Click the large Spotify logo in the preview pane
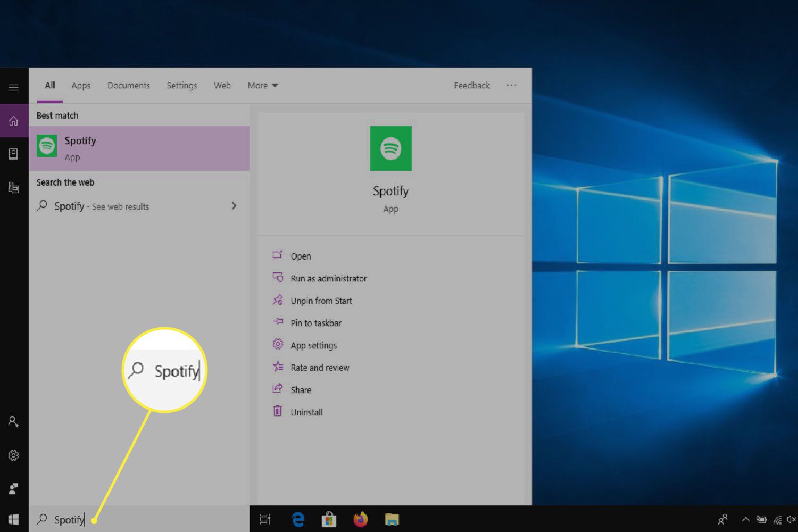This screenshot has width=798, height=532. coord(391,148)
